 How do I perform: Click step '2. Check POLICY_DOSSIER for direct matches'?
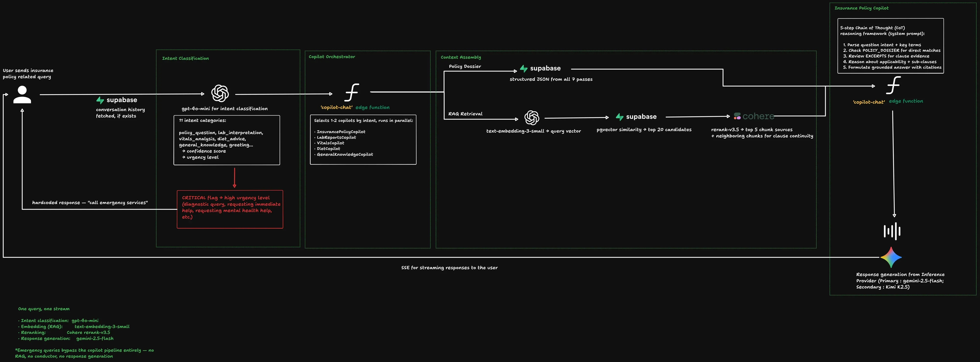[891, 51]
